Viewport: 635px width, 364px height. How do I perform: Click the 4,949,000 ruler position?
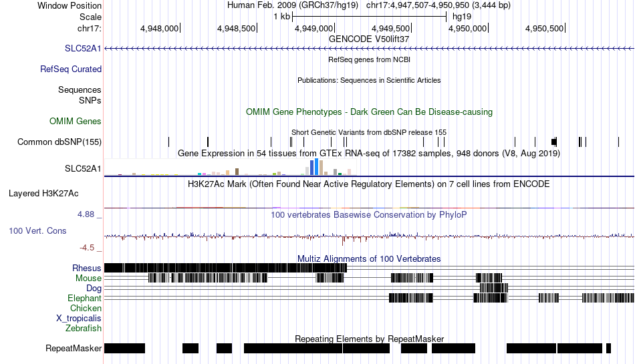click(314, 28)
